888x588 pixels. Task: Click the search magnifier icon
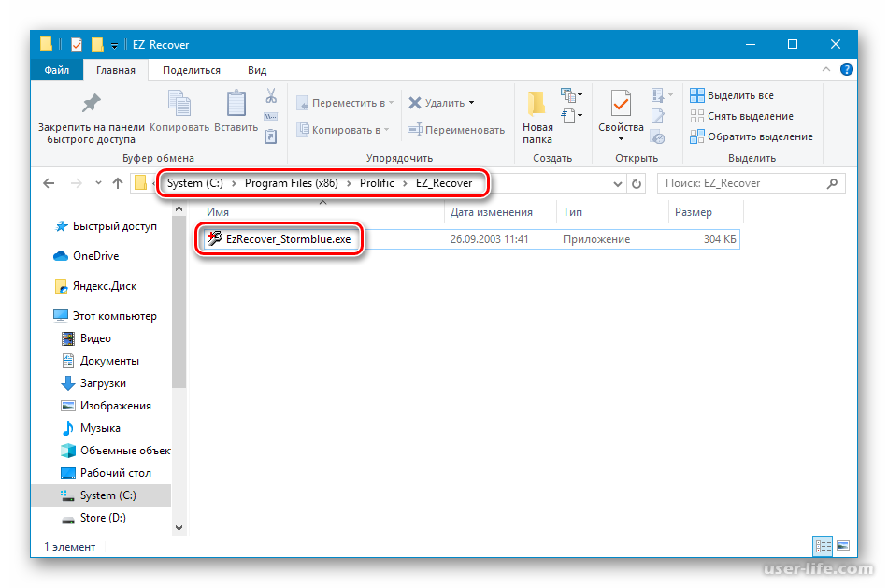(832, 183)
